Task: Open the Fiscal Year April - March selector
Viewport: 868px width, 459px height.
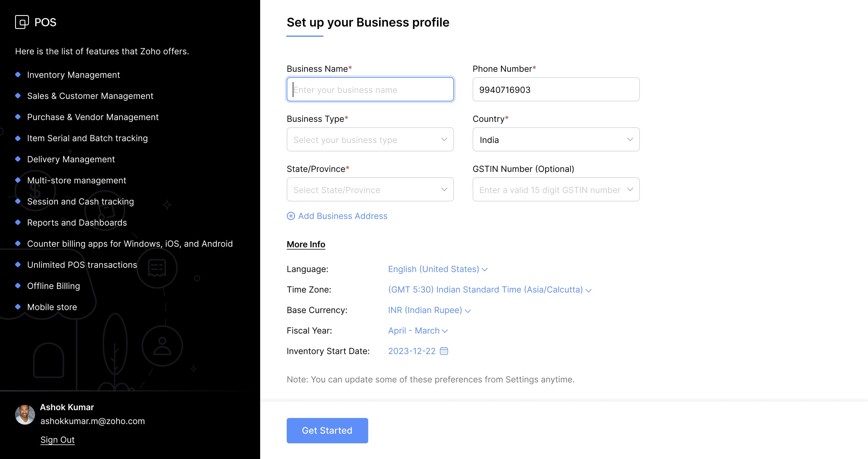Action: click(x=417, y=331)
